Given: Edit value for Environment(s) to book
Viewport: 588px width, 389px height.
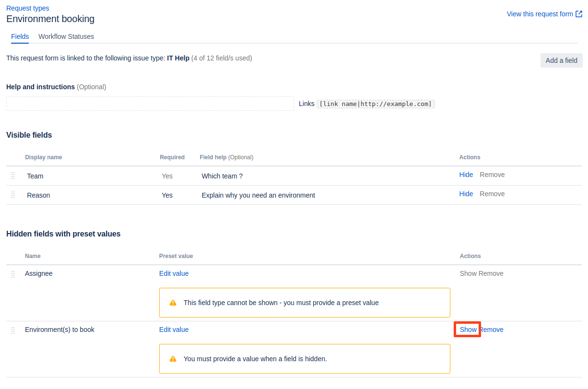Looking at the screenshot, I should coord(174,330).
